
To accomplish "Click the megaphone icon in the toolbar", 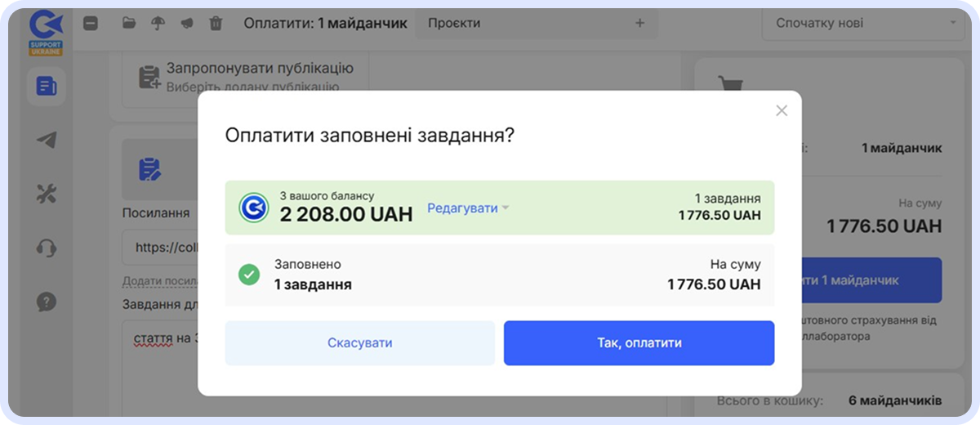I will (x=186, y=23).
